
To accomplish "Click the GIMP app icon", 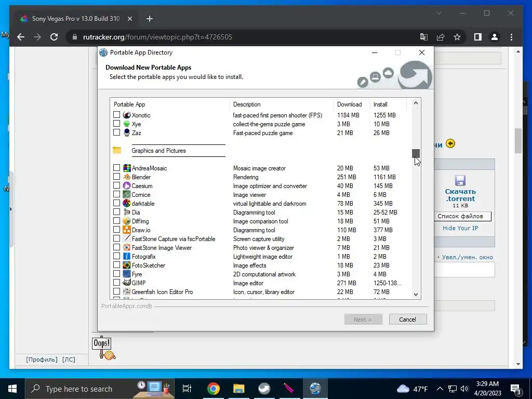I will (x=127, y=283).
